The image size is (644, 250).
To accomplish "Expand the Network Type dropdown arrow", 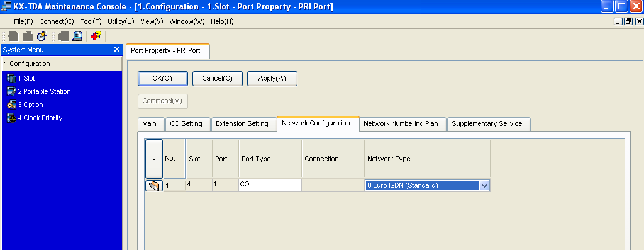I will 484,185.
